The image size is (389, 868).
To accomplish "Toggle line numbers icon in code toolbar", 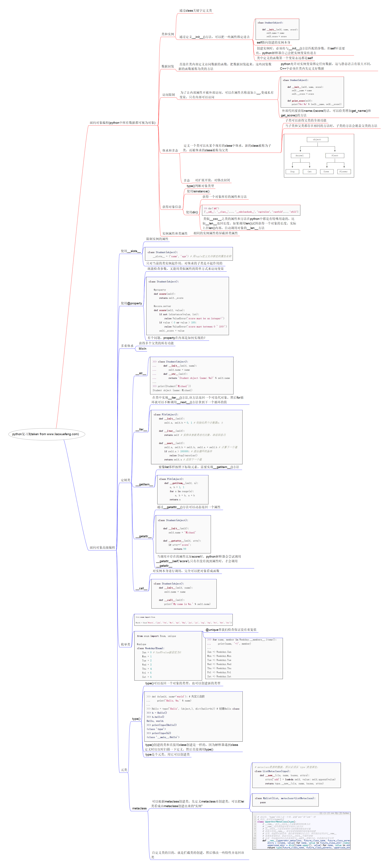I will tap(321, 813).
